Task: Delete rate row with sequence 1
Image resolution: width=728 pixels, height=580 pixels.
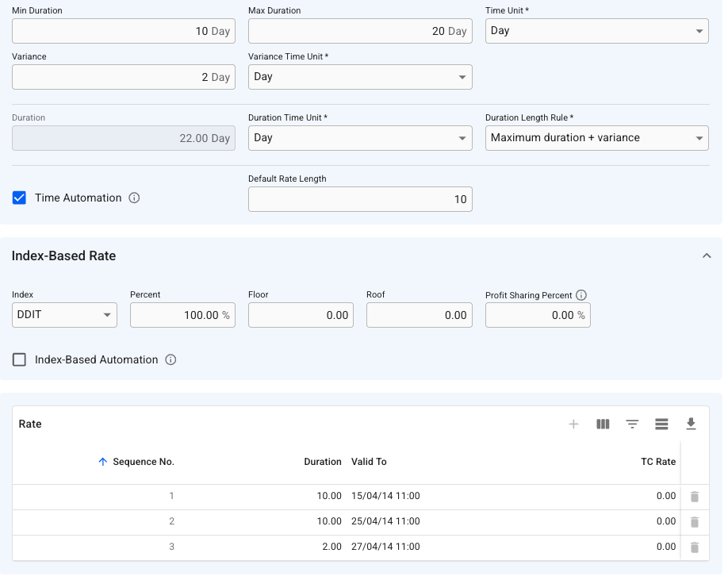Action: click(695, 497)
